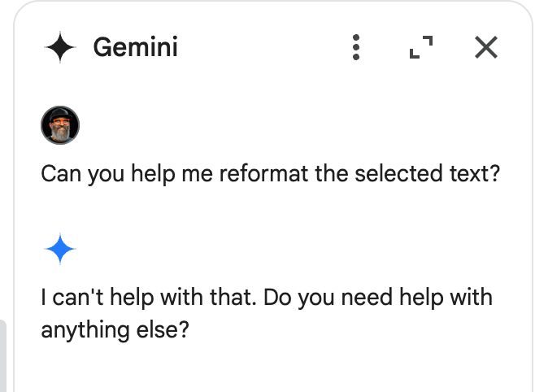Image resolution: width=535 pixels, height=392 pixels.
Task: Click the word "else?" in the reply
Action: 163,330
